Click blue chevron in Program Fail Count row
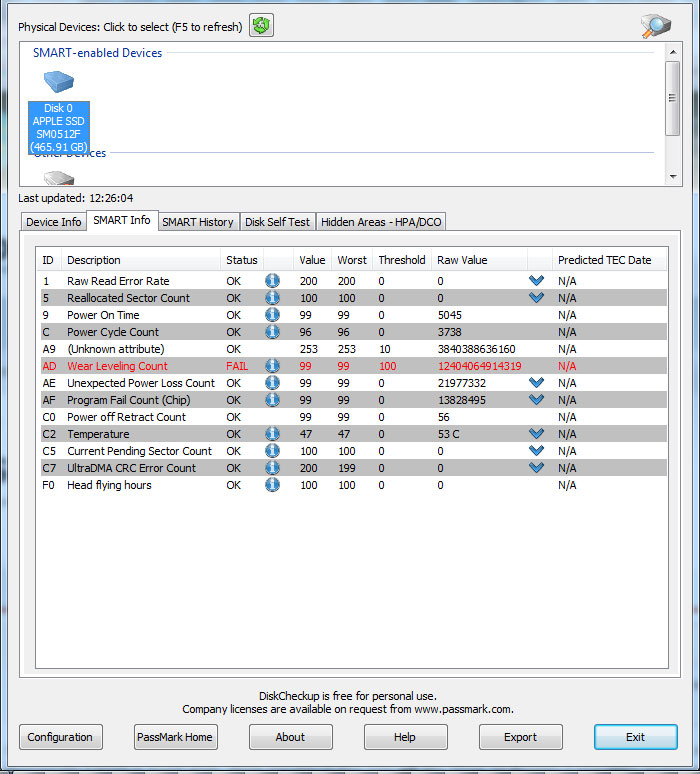This screenshot has height=774, width=700. coord(536,399)
